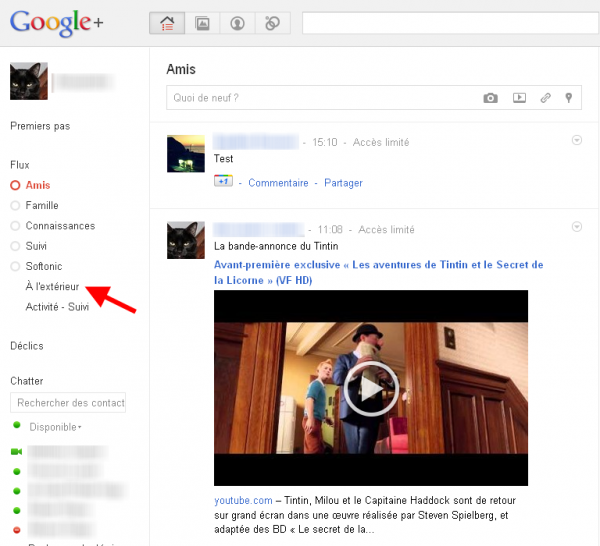The image size is (600, 546).
Task: Select the Famille circle stream
Action: click(42, 205)
